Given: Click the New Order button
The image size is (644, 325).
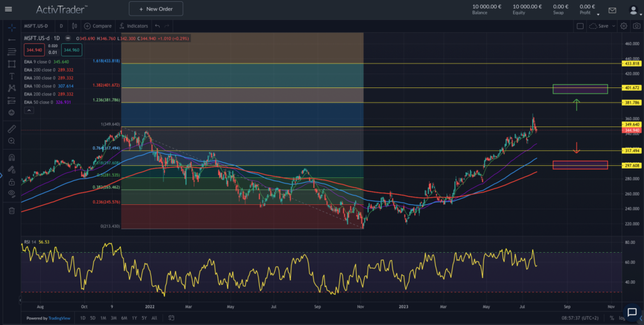Looking at the screenshot, I should point(156,9).
